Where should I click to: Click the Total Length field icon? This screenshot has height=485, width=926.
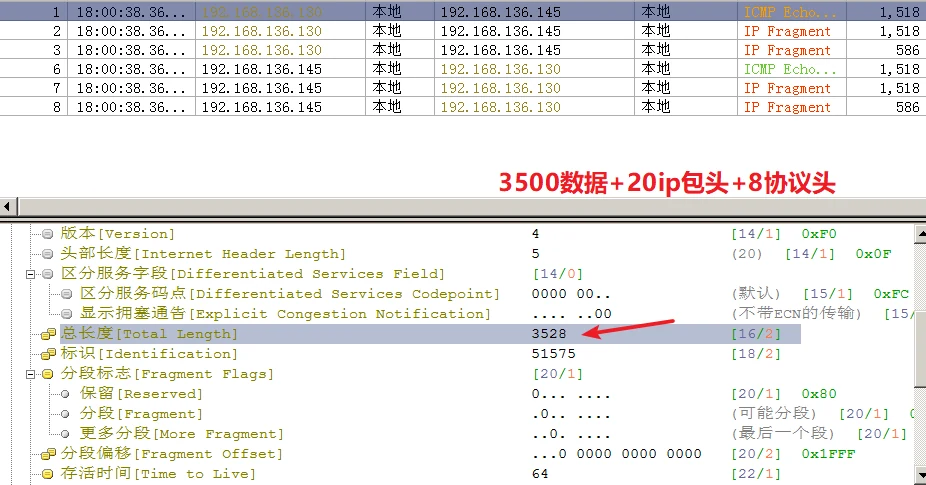tap(48, 334)
